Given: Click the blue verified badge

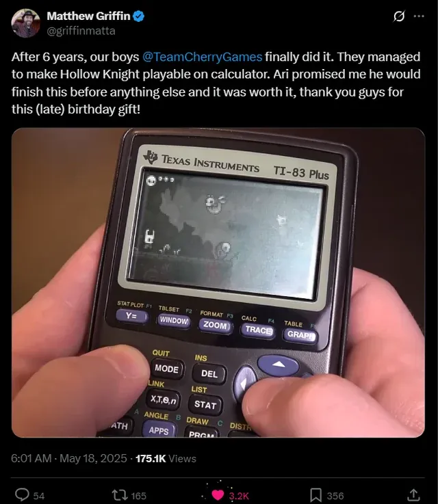Looking at the screenshot, I should pos(139,16).
